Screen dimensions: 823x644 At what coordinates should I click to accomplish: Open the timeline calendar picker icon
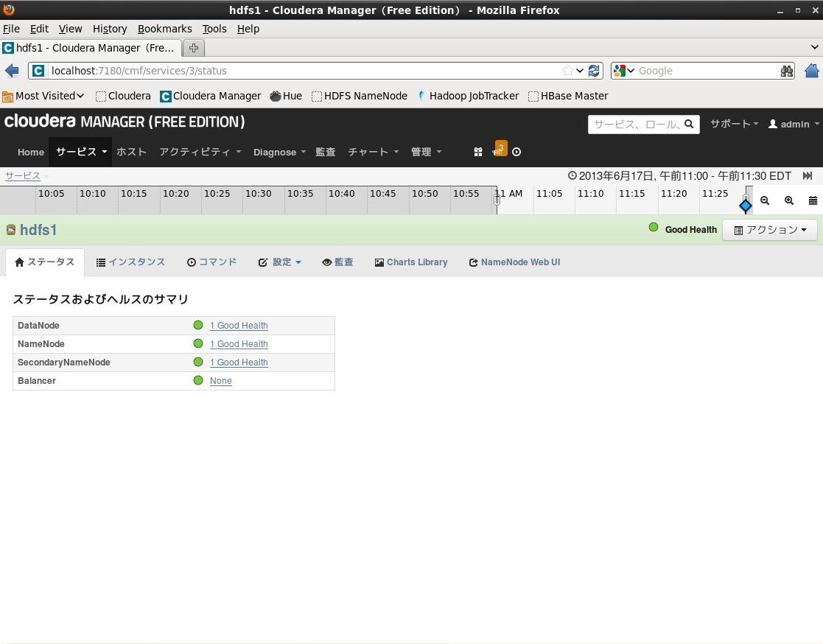tap(813, 200)
